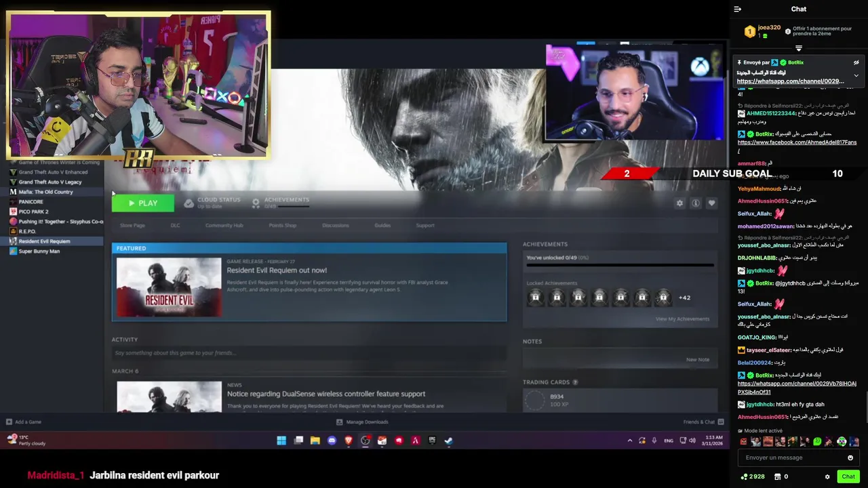Click the Trading Cards help question icon

point(575,382)
